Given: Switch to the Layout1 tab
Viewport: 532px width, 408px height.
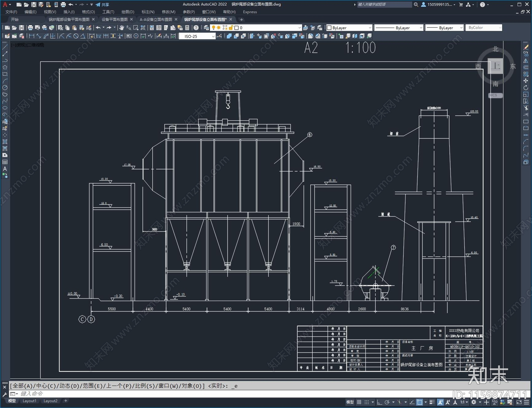Looking at the screenshot, I should 29,401.
